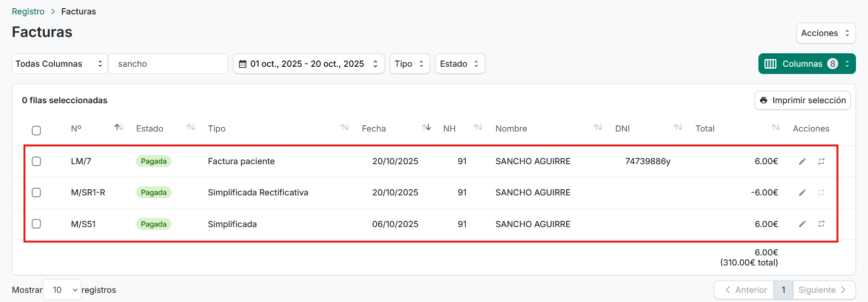Image resolution: width=868 pixels, height=302 pixels.
Task: Toggle the select-all header checkbox
Action: tap(37, 131)
